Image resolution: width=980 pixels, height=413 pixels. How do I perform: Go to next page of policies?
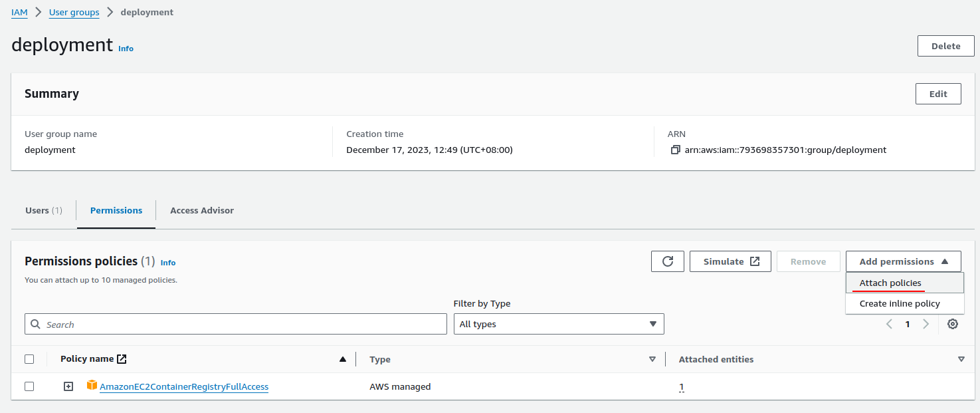click(926, 324)
